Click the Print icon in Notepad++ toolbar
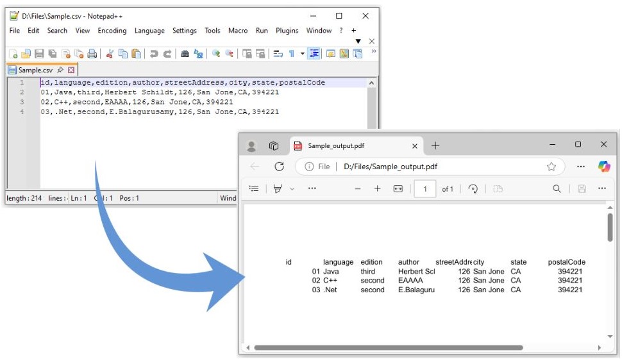The width and height of the screenshot is (622, 364). [92, 54]
